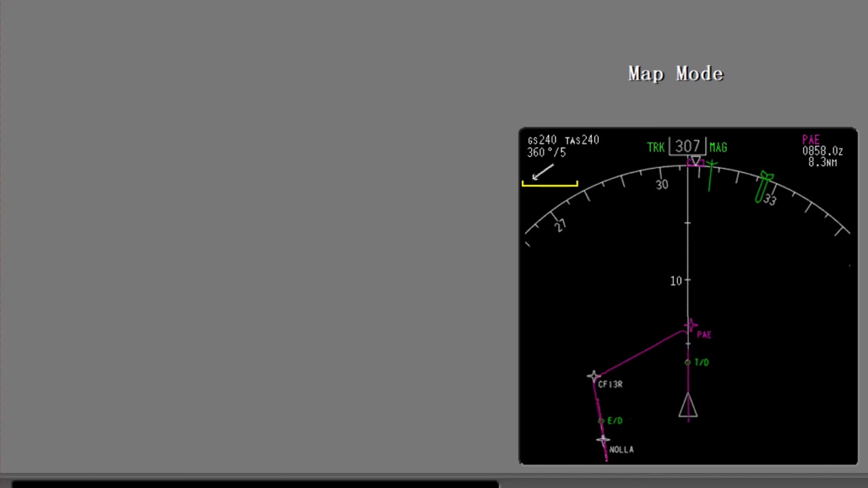Click the green VOR pointer near 33
Screen dimensions: 868x488
click(764, 186)
